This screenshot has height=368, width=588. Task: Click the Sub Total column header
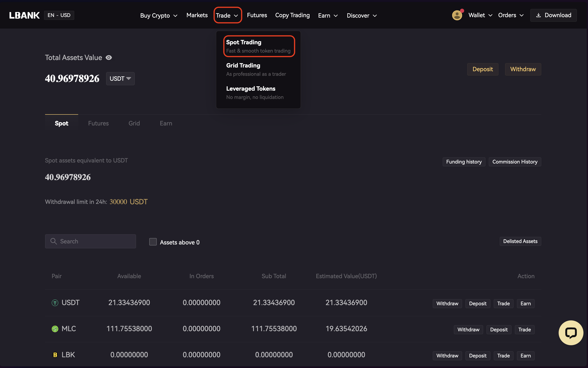pos(274,276)
